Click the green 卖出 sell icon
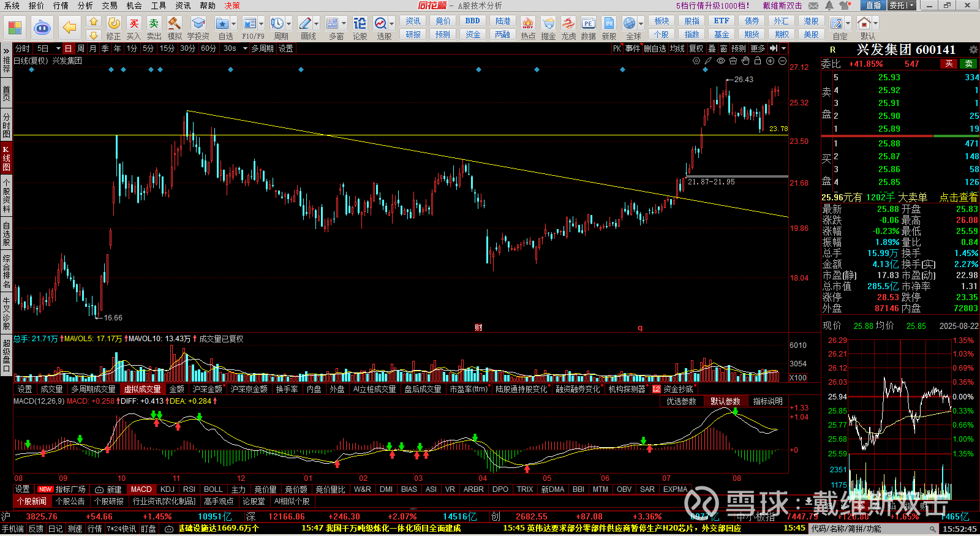This screenshot has height=536, width=980. coord(154,23)
